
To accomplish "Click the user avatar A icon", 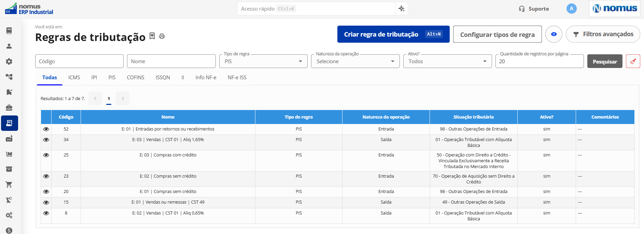I will pos(571,9).
